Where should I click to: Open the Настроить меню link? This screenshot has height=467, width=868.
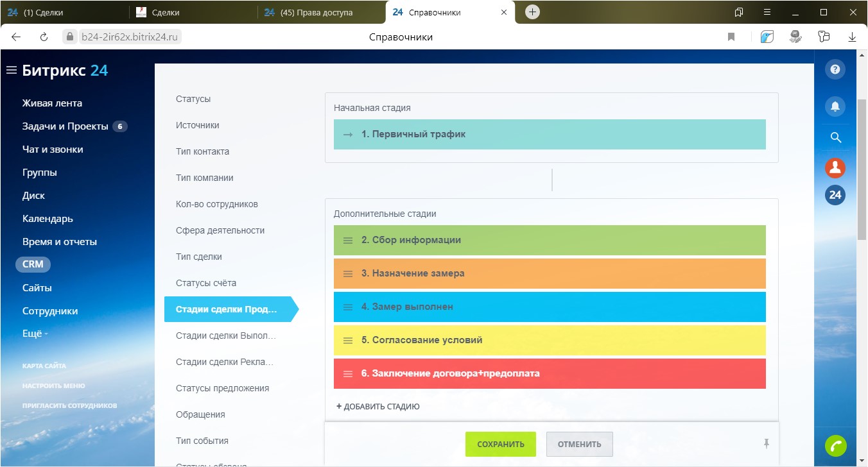[54, 386]
